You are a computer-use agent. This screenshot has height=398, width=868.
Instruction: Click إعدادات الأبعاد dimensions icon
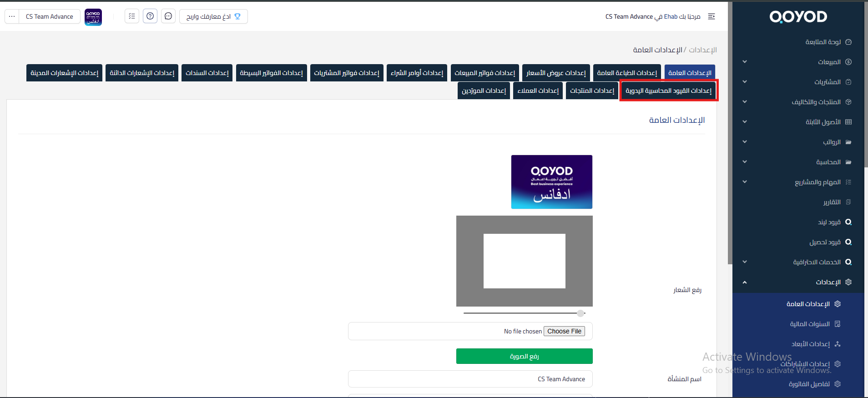pos(838,344)
